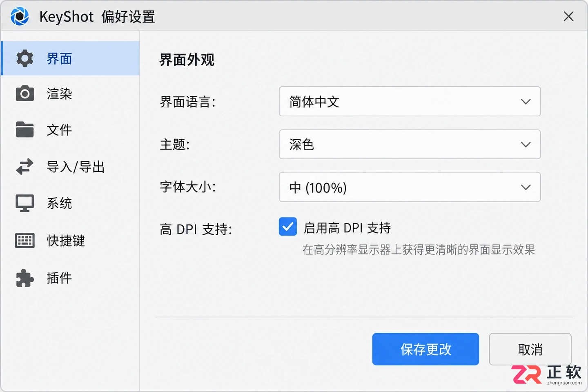Click the 界面语言: label
Screen dimensions: 588x392
[187, 102]
